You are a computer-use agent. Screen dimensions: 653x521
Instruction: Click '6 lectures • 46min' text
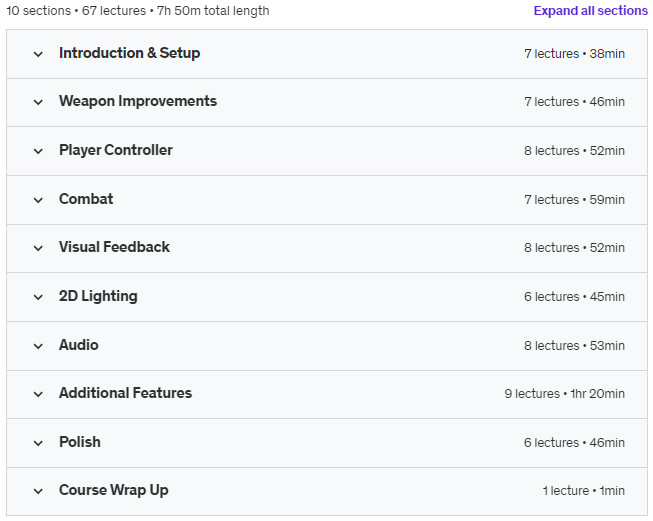point(574,443)
